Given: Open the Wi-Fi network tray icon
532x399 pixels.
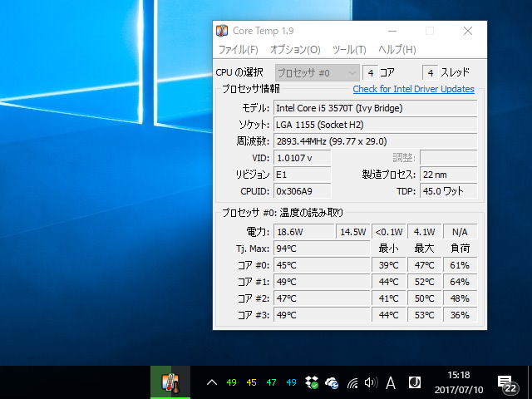Looking at the screenshot, I should [352, 383].
